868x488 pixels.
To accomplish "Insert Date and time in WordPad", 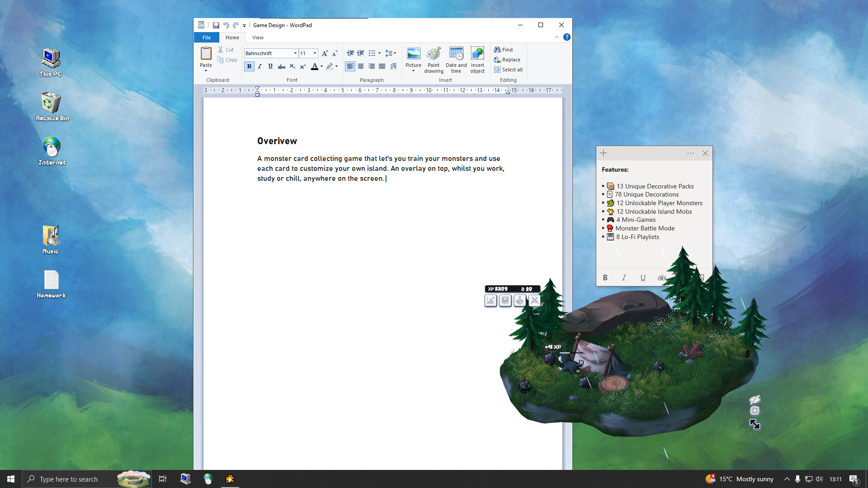I will (x=456, y=60).
